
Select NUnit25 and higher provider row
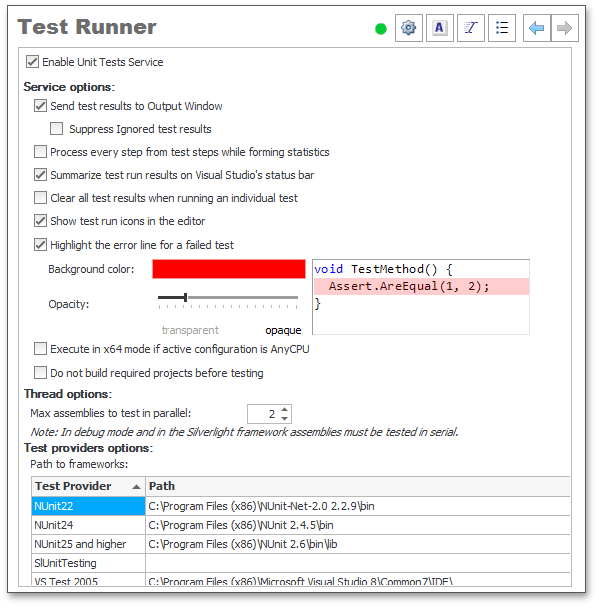click(300, 544)
